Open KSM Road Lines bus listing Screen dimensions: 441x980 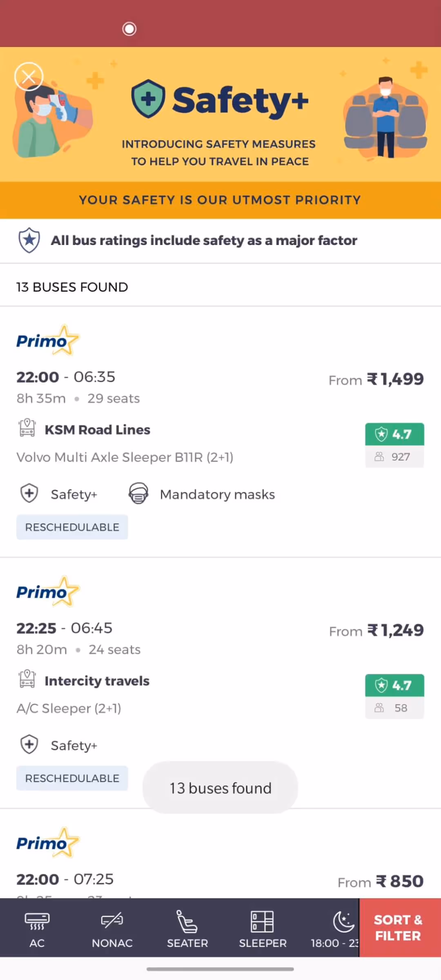220,432
